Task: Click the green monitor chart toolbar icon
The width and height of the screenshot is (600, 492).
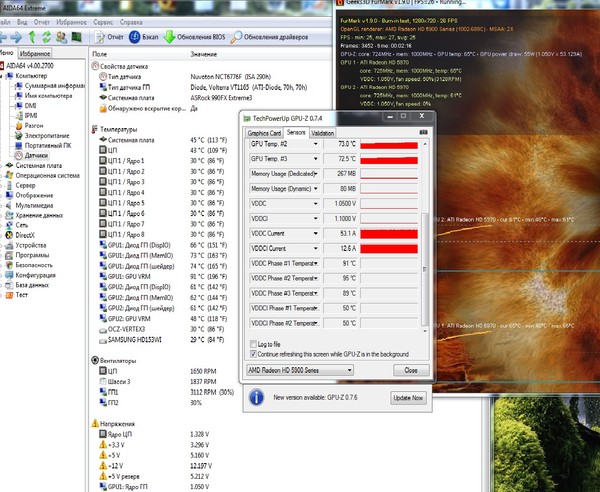Action: click(77, 37)
